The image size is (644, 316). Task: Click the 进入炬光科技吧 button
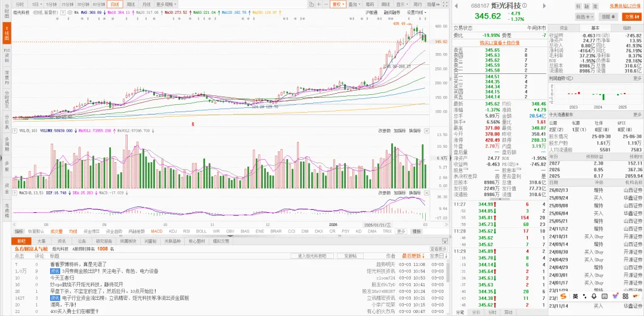coord(312,256)
